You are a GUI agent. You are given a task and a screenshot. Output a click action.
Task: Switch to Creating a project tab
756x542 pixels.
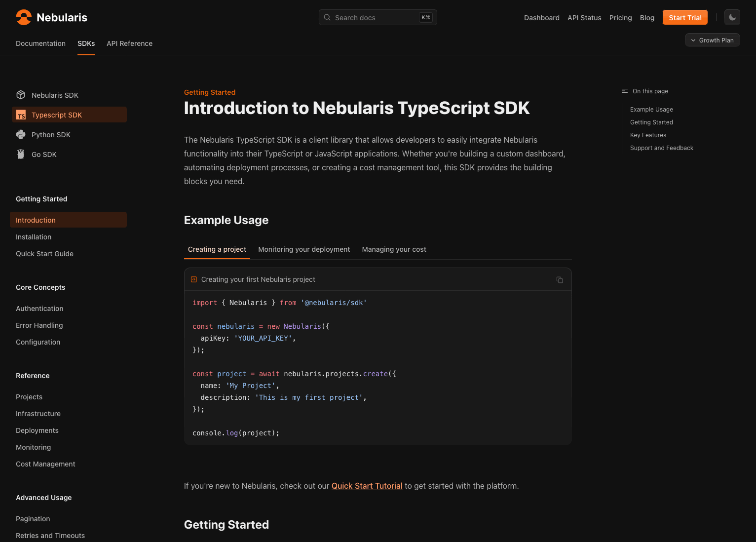217,249
